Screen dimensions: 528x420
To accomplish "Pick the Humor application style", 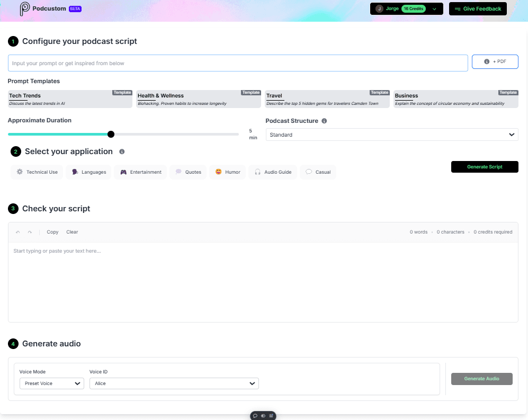I will [227, 172].
